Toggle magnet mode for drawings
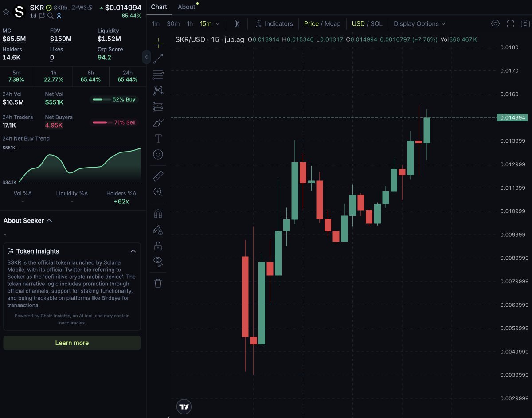The image size is (532, 418). click(158, 214)
